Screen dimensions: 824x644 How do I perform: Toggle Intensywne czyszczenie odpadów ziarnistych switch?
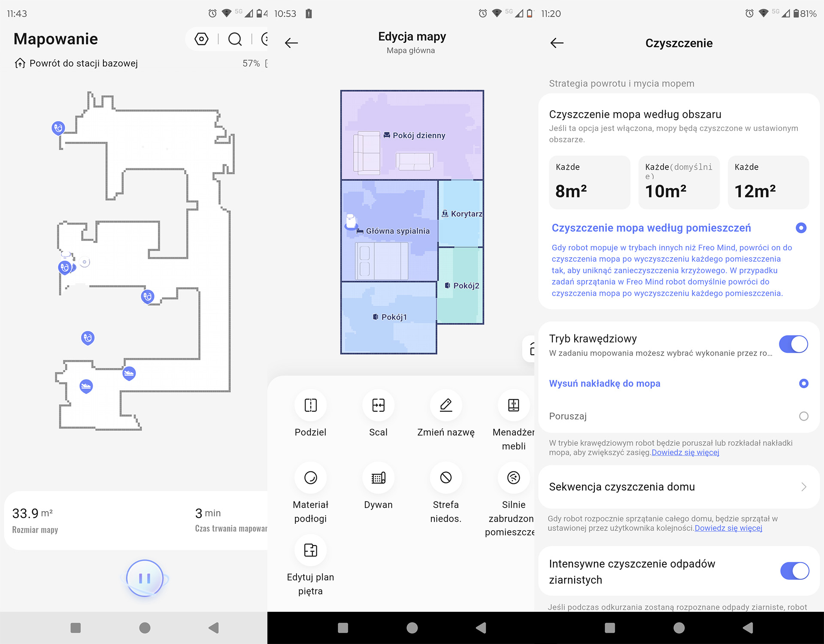[794, 571]
